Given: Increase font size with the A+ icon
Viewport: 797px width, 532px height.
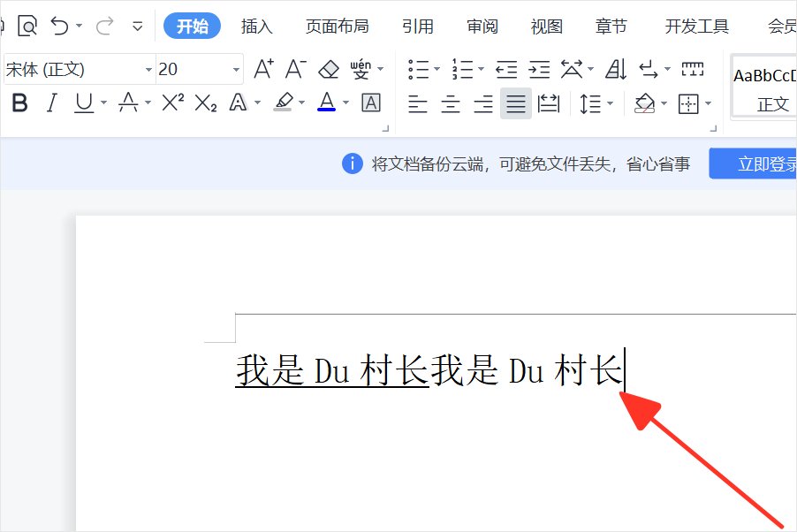Looking at the screenshot, I should click(262, 69).
